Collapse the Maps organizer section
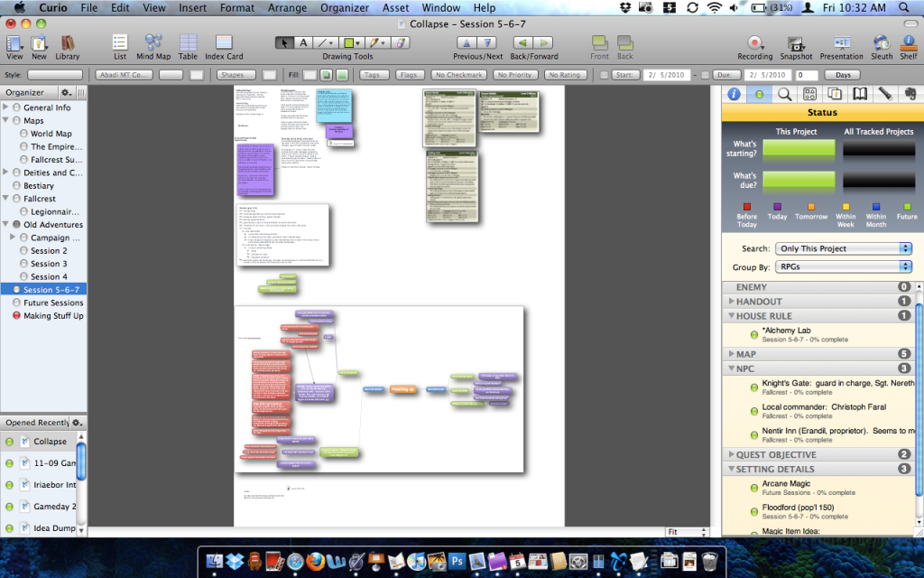Viewport: 924px width, 578px height. 6,120
